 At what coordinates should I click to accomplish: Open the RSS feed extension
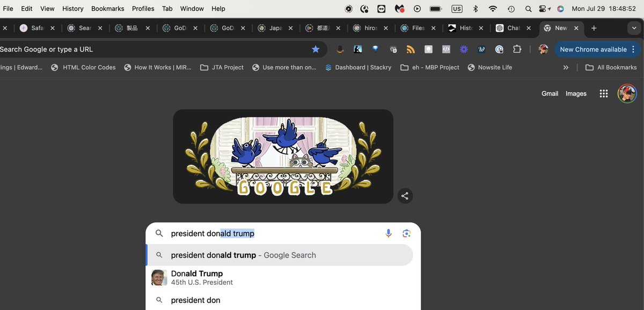coord(411,49)
